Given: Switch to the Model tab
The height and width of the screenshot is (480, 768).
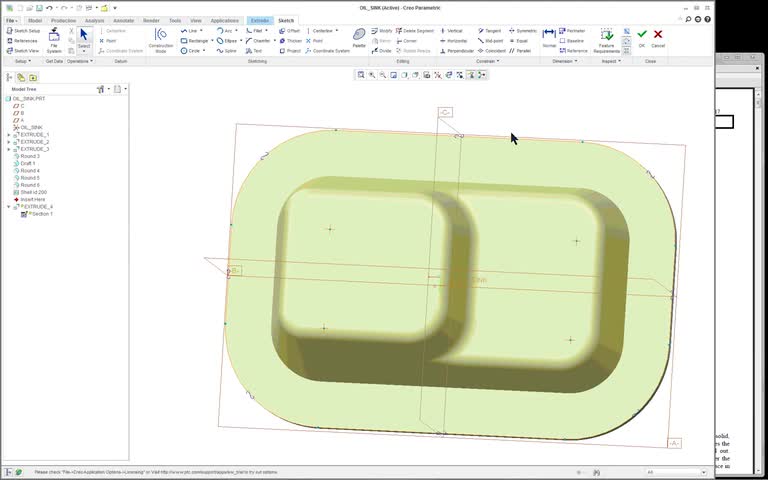Looking at the screenshot, I should click(x=35, y=21).
